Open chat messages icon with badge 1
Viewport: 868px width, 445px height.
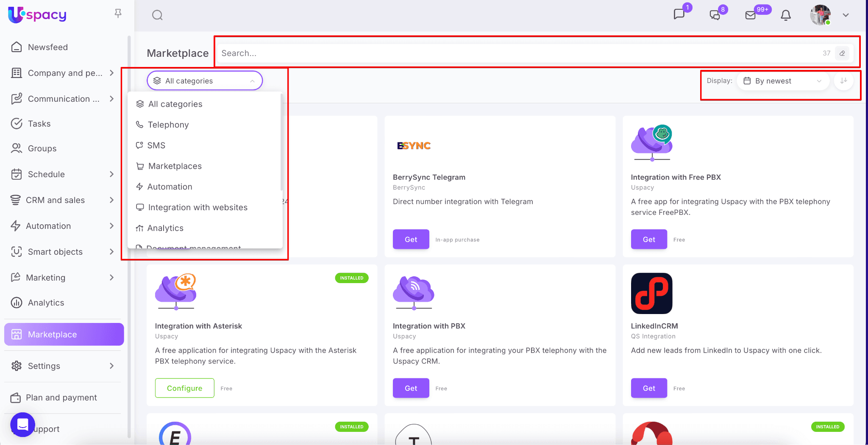[x=679, y=14]
